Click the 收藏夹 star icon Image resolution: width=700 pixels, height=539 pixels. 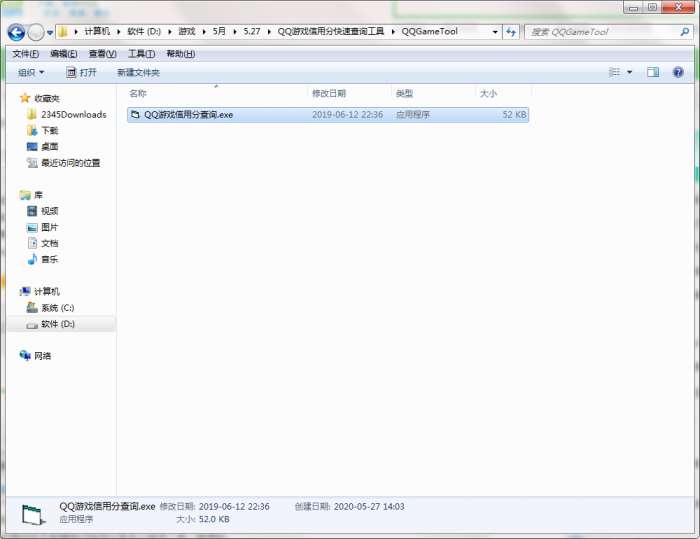click(25, 98)
